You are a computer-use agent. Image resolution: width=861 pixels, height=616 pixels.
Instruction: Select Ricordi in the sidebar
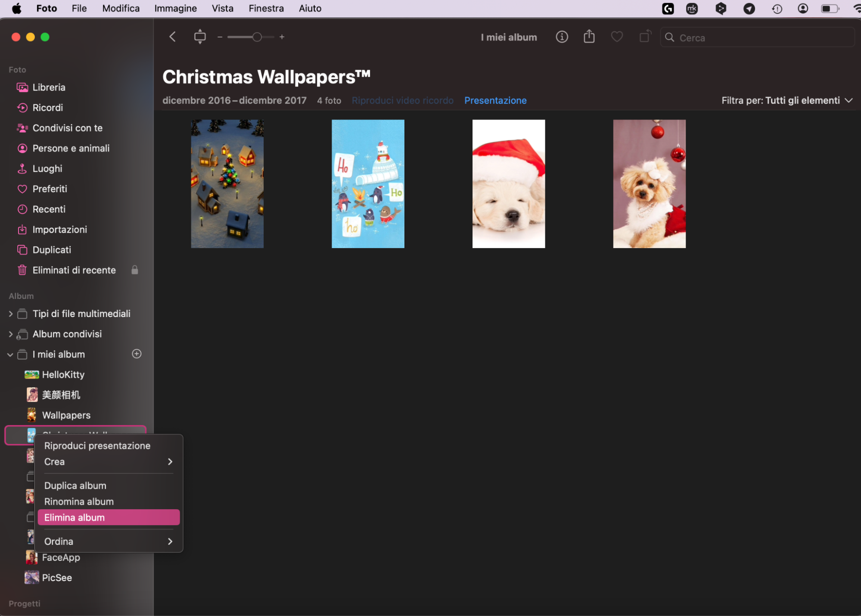pyautogui.click(x=47, y=107)
